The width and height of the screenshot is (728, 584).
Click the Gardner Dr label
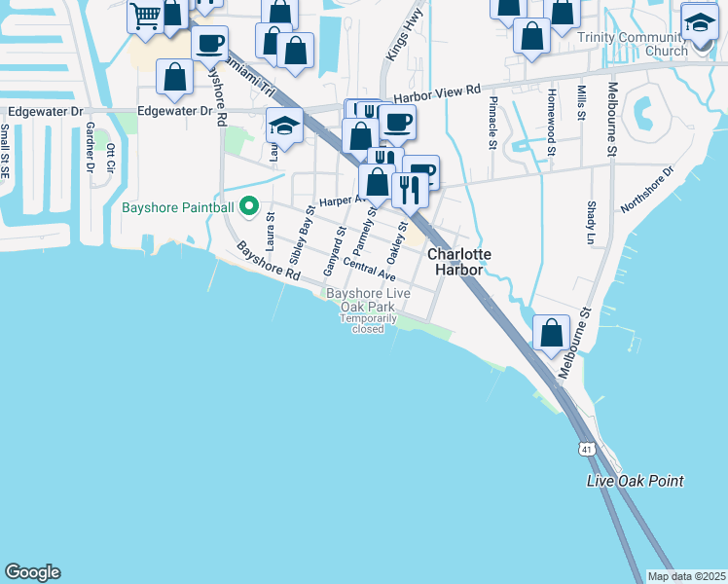tap(91, 148)
